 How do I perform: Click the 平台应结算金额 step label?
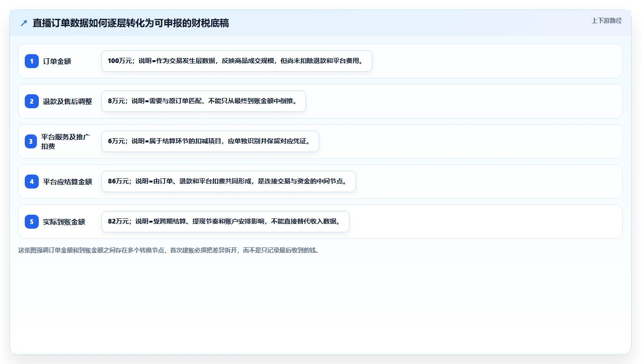pos(68,182)
